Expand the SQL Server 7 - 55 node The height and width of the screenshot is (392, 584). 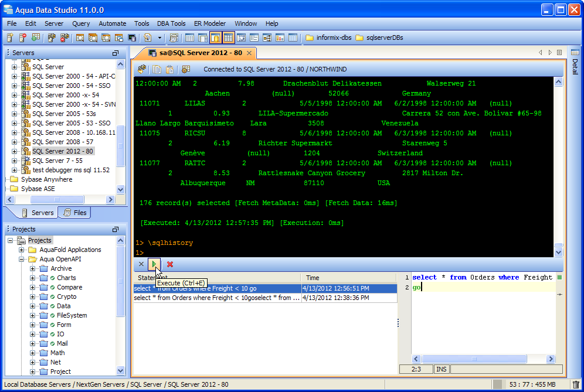(14, 161)
